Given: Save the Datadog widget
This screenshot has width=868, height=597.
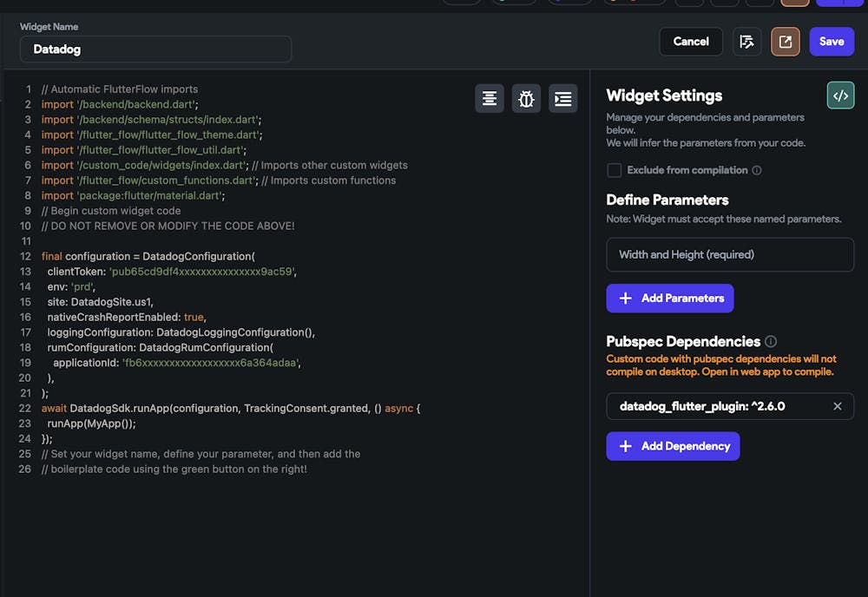Looking at the screenshot, I should [x=832, y=42].
